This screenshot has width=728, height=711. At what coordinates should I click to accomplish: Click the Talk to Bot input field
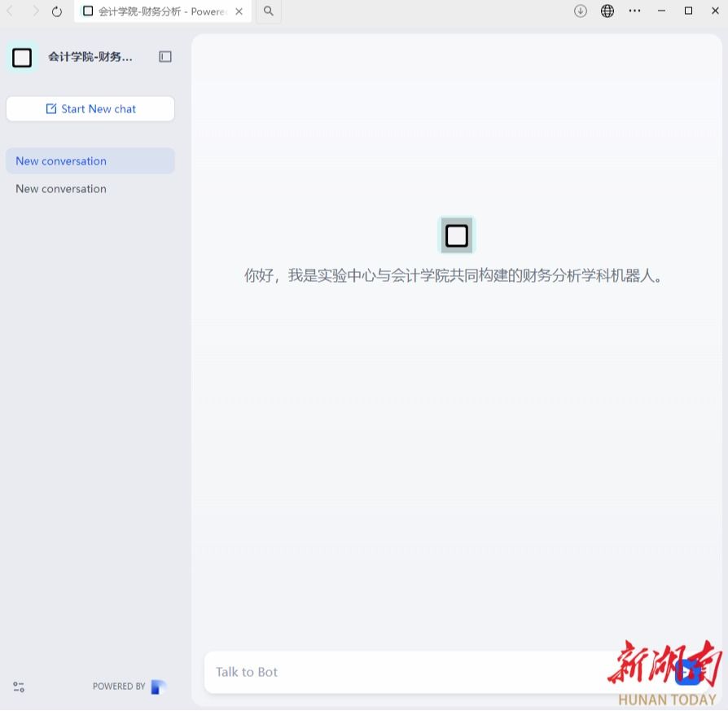point(407,672)
